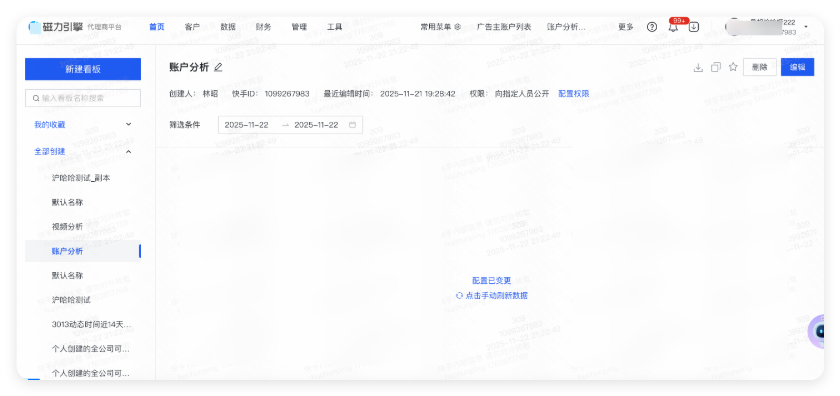Viewport: 840px width, 396px height.
Task: Open the 客户 menu
Action: (x=192, y=27)
